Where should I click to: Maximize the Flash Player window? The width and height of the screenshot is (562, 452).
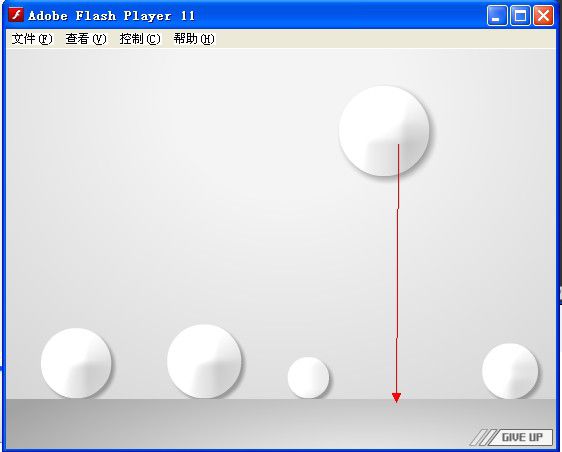point(520,16)
